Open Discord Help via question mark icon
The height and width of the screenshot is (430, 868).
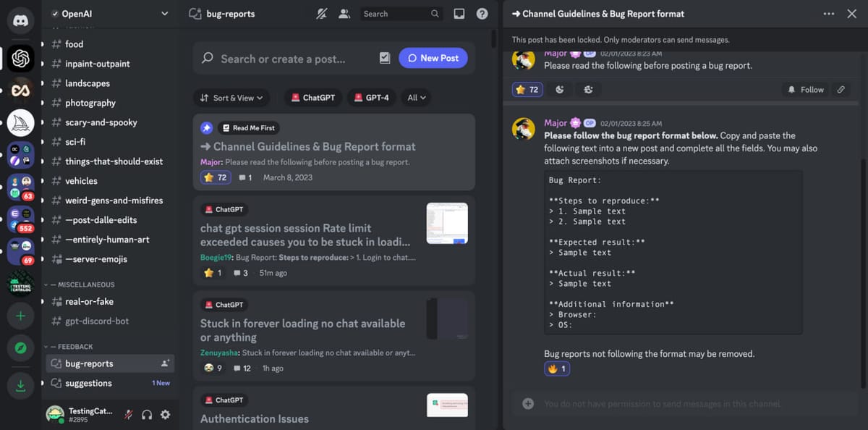point(482,13)
